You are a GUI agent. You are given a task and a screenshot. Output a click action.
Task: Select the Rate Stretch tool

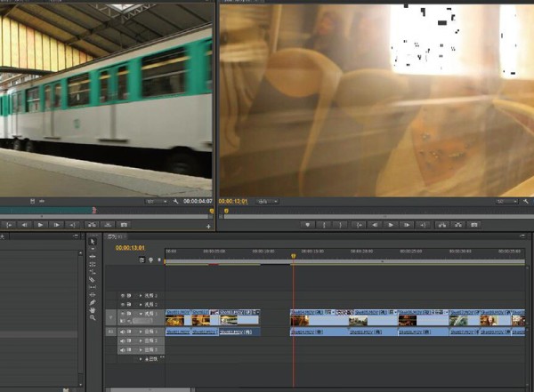coord(93,272)
